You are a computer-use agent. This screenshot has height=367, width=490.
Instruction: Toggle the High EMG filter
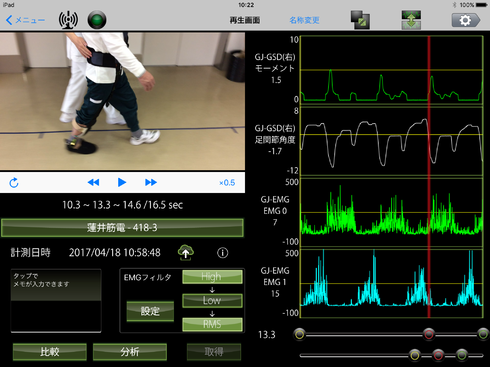click(x=212, y=277)
